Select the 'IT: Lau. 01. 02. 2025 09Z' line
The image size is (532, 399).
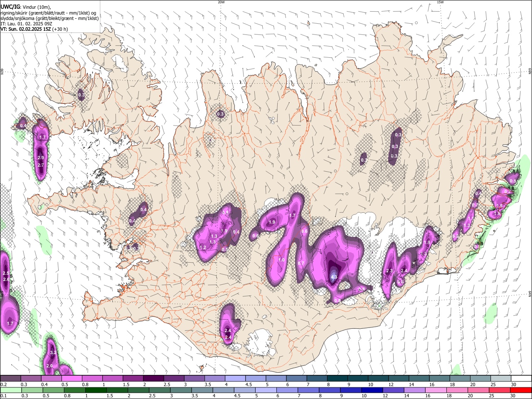26,24
